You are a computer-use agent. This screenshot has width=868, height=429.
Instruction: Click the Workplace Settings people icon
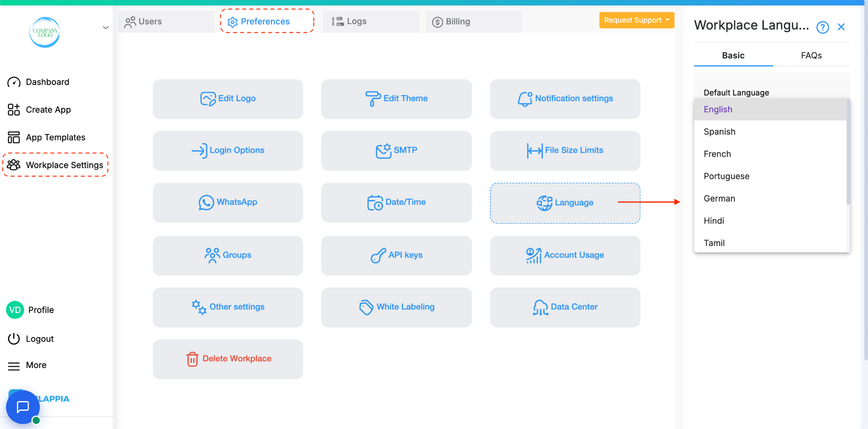(14, 165)
